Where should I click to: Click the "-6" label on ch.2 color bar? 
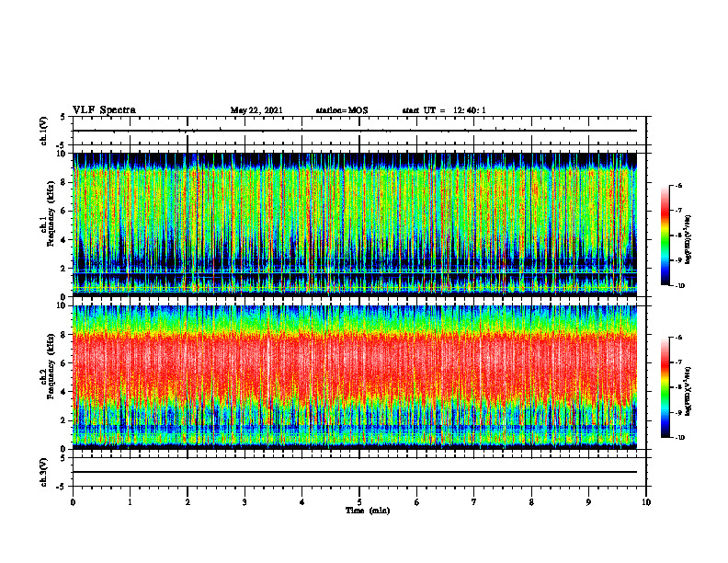pos(679,338)
